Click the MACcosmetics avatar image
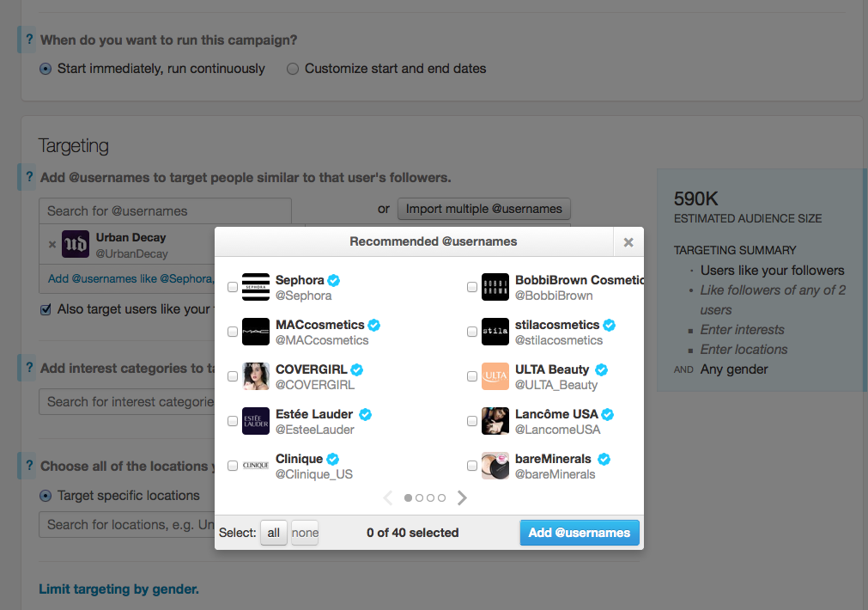 (x=255, y=331)
